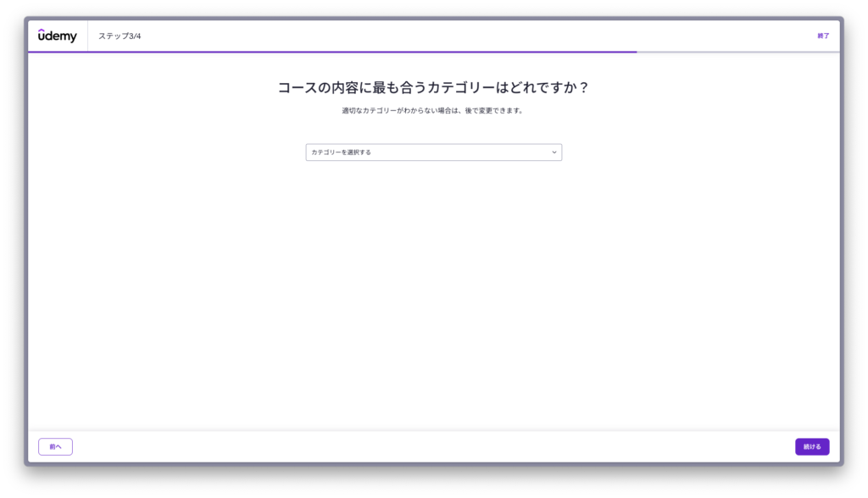Click the heading コースの内容に最も合うカテゴリーはどれですか？

point(433,87)
